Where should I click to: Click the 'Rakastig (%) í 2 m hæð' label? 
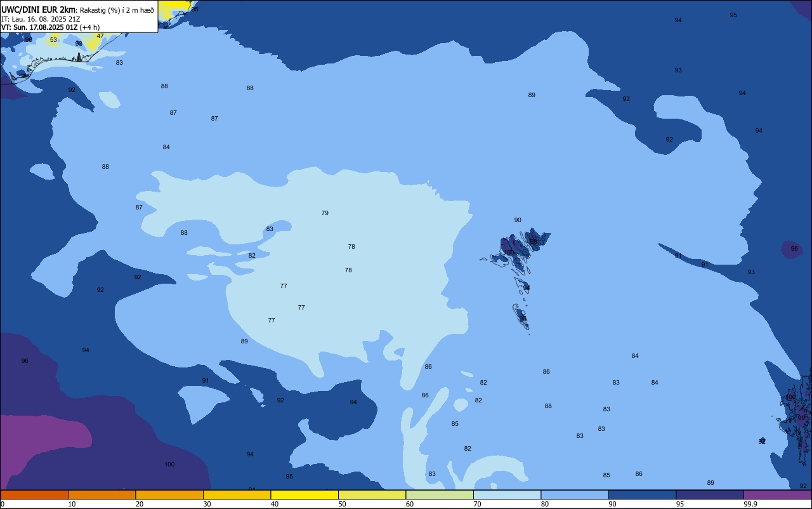point(117,10)
